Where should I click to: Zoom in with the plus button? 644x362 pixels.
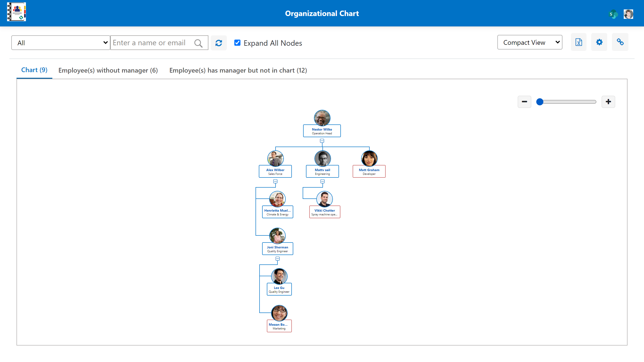click(x=608, y=102)
